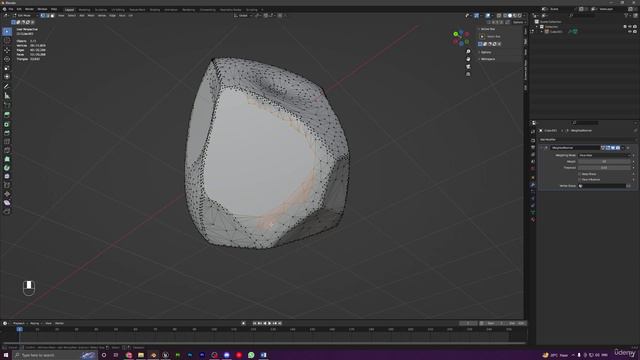The height and width of the screenshot is (360, 640).
Task: Switch to the UV Editing workspace tab
Action: click(x=118, y=9)
